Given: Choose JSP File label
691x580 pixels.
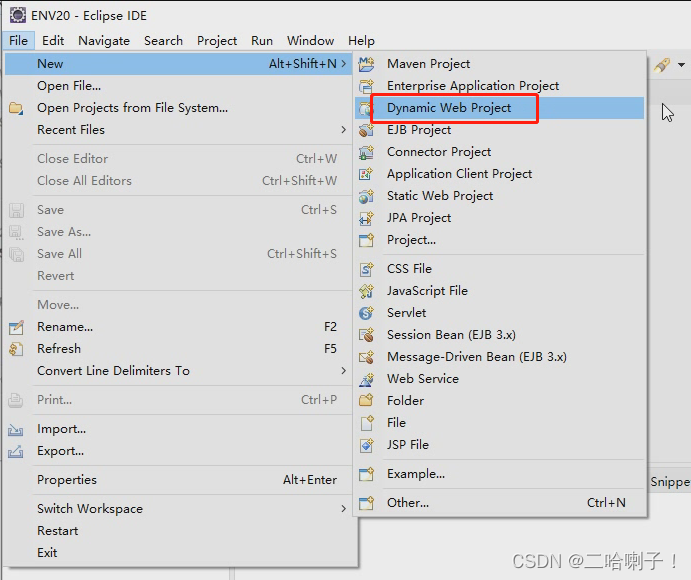Looking at the screenshot, I should 408,445.
